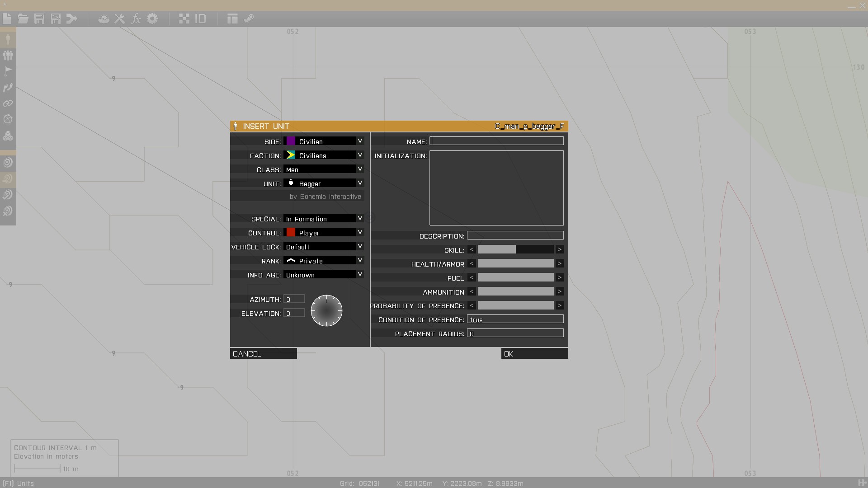Click the Save mission floppy icon
The width and height of the screenshot is (868, 488).
tap(39, 19)
